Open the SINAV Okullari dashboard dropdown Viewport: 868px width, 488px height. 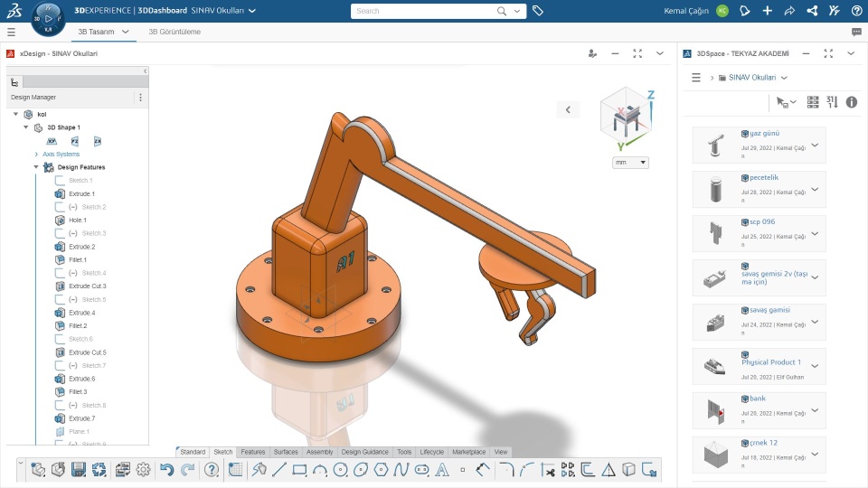(252, 11)
